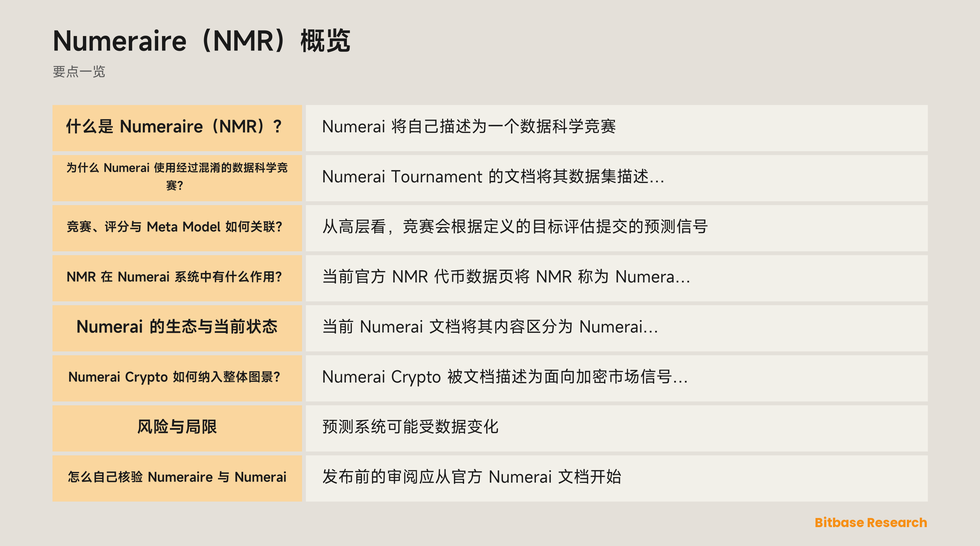Select the '风险与局限' cell

coord(177,428)
